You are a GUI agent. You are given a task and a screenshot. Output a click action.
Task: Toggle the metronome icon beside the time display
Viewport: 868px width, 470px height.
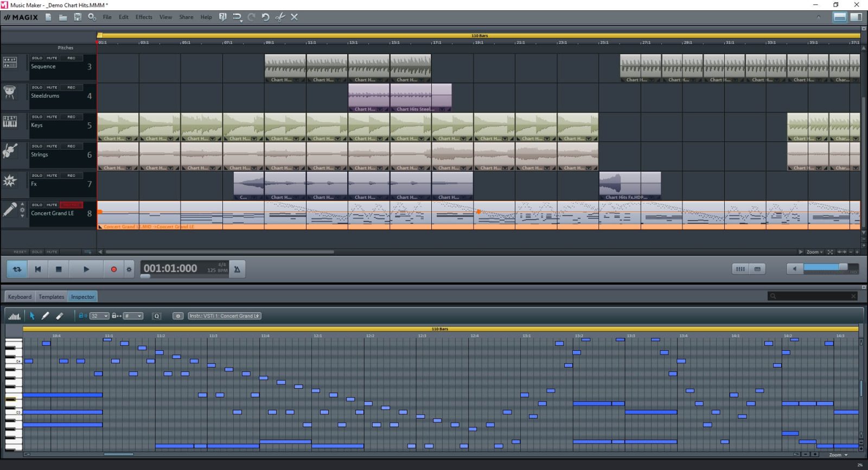[237, 269]
